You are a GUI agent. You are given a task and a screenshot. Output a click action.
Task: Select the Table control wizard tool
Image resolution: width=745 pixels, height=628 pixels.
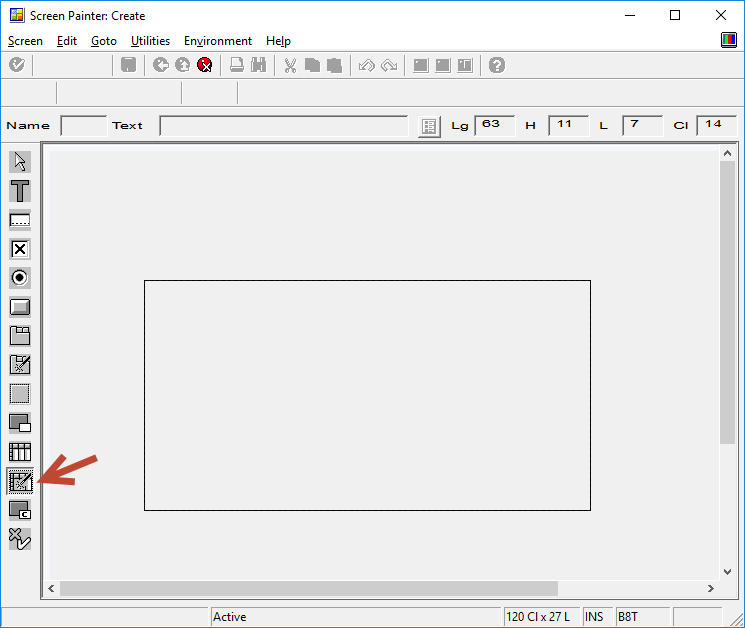coord(20,481)
